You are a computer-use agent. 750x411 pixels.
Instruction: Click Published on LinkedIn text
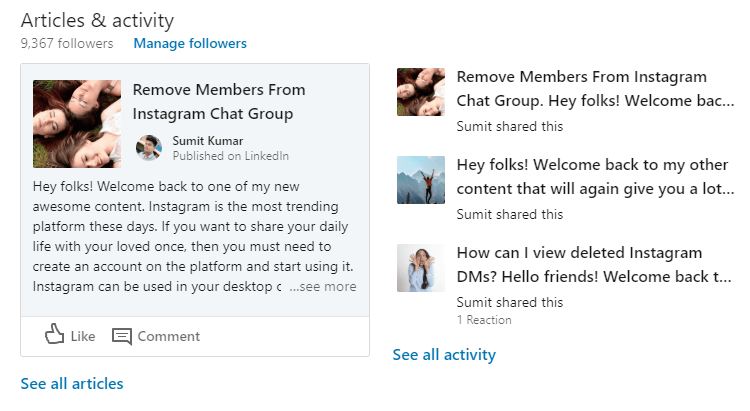coord(231,156)
